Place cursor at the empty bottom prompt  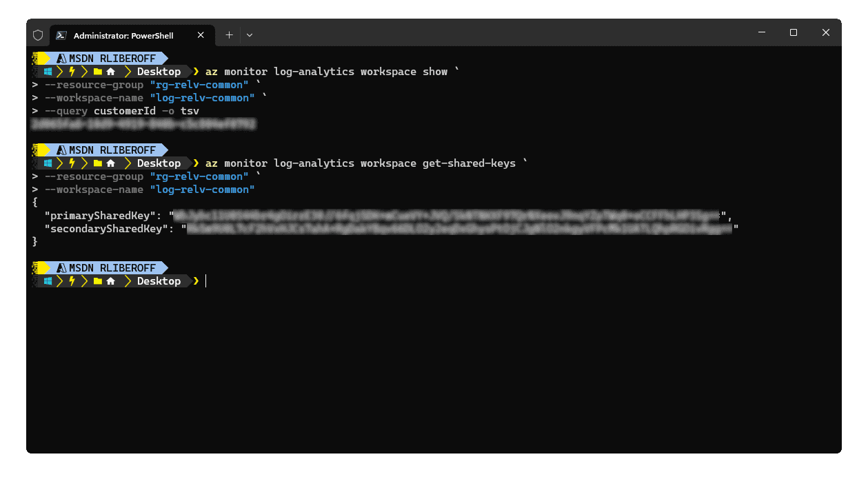[206, 281]
